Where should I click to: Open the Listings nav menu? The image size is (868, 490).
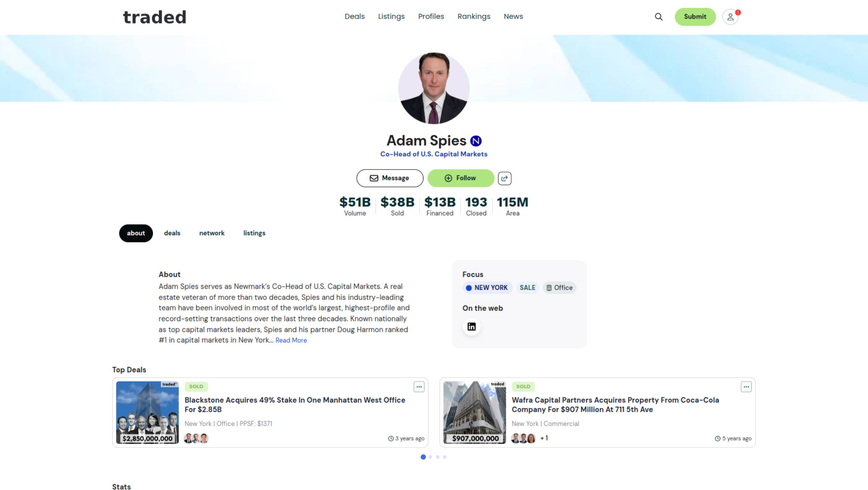391,16
